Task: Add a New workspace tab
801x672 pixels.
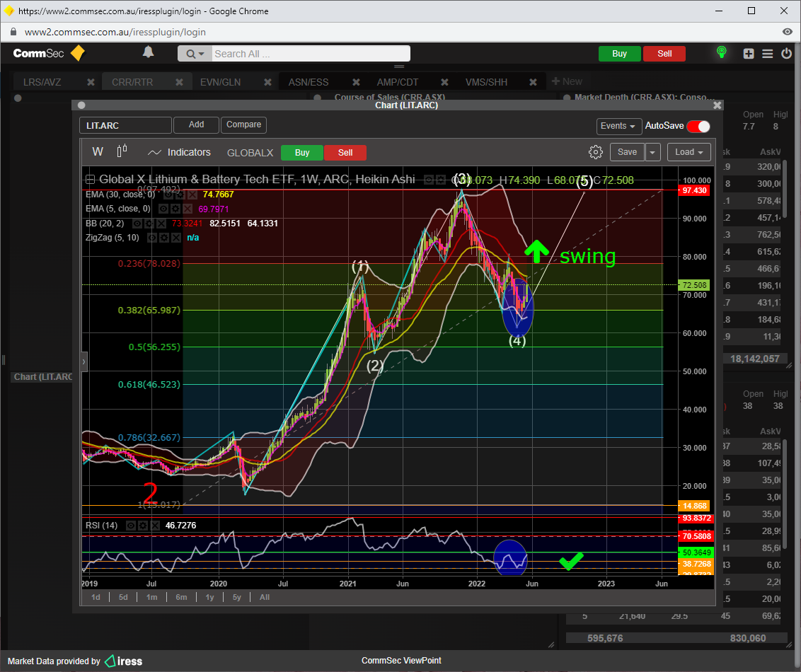Action: 567,81
